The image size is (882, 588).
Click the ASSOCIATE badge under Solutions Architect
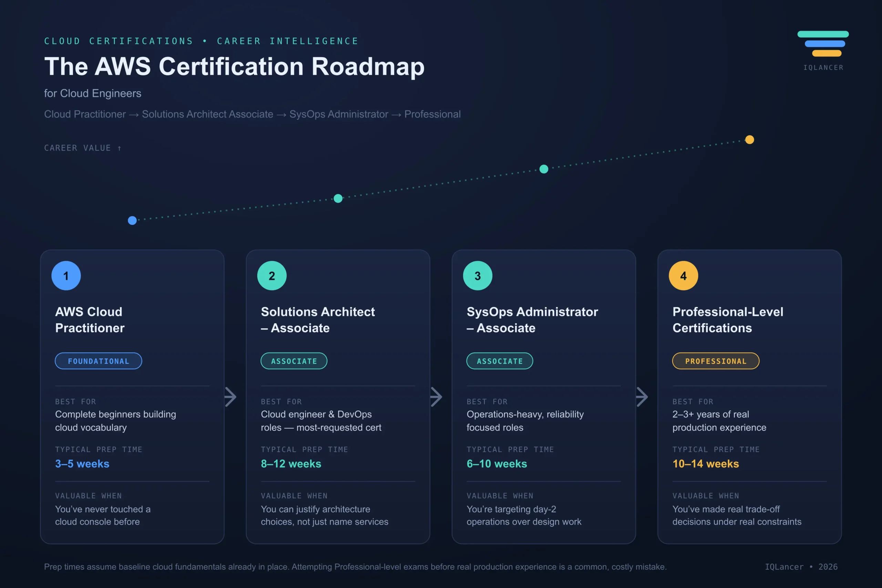point(294,361)
